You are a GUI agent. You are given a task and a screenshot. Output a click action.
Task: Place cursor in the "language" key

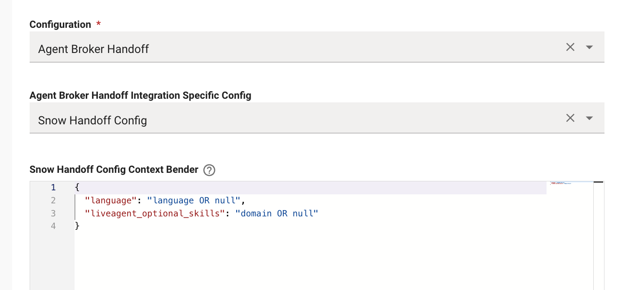pos(110,200)
